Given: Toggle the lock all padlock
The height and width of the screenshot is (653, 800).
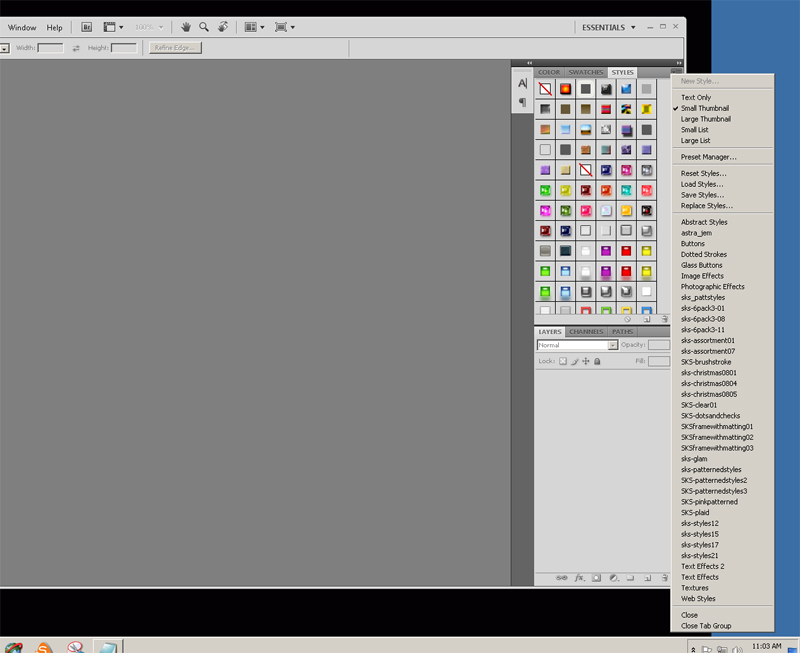Looking at the screenshot, I should 597,361.
